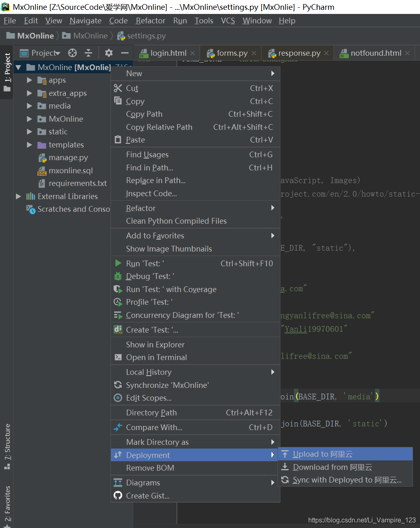
Task: Click Copy Relative Path
Action: (195, 127)
